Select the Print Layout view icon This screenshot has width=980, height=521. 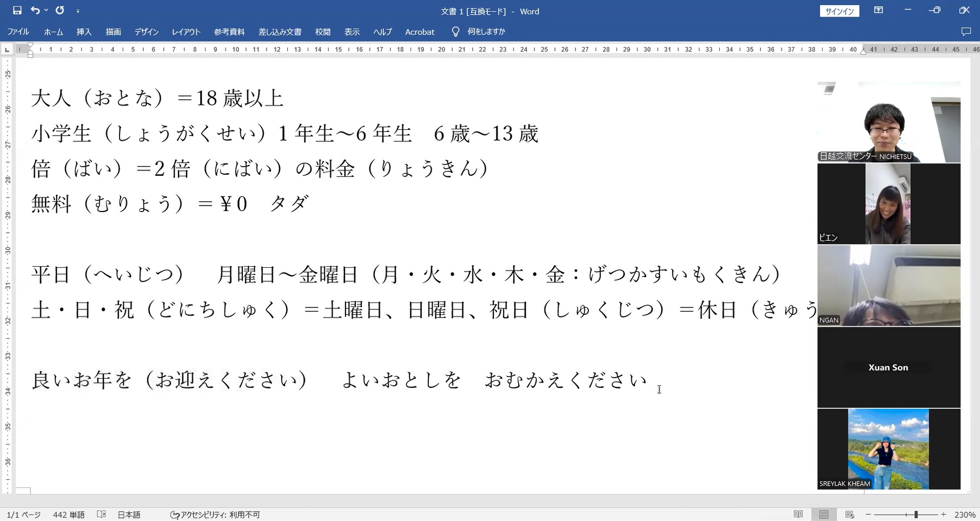tap(824, 515)
